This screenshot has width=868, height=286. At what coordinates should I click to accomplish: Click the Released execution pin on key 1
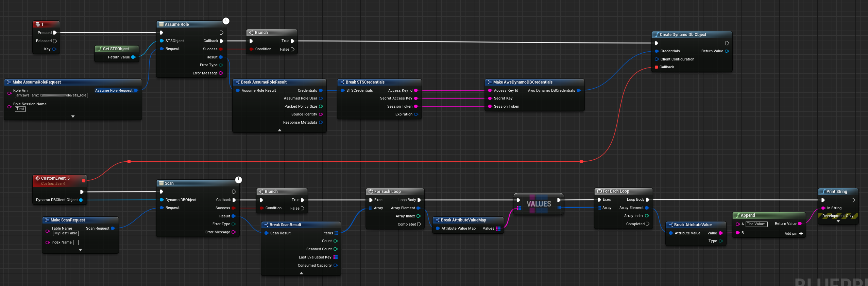coord(55,41)
